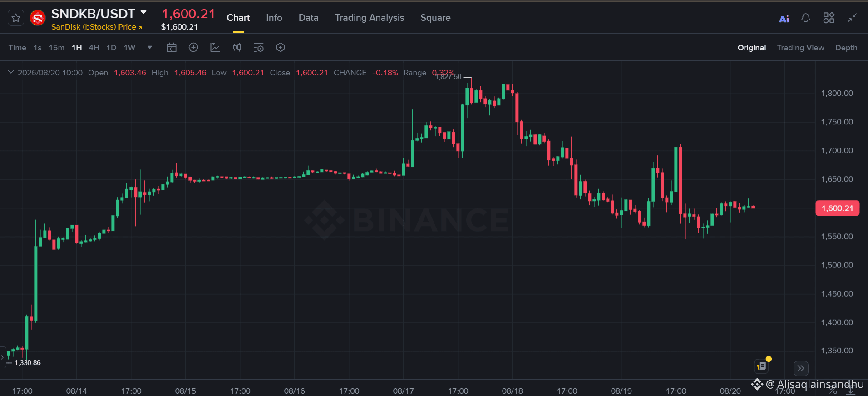Open technical indicators chart icon
Viewport: 868px width, 396px height.
pyautogui.click(x=215, y=47)
